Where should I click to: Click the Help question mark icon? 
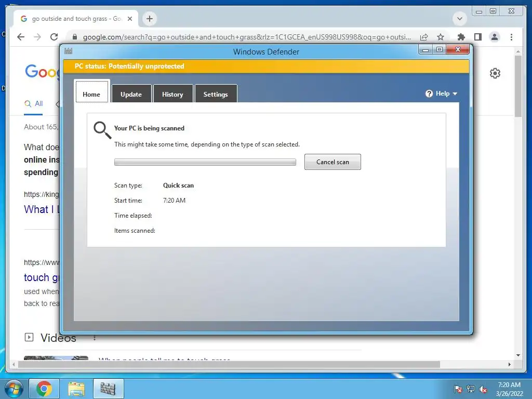429,94
